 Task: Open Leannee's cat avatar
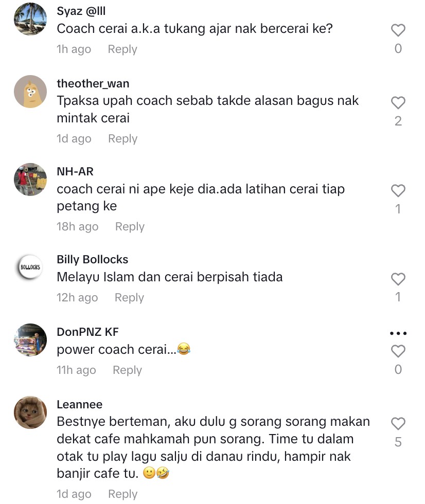(30, 412)
